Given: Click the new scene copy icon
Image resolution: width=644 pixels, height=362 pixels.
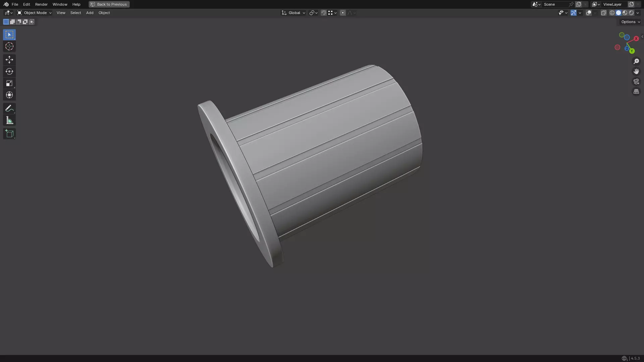Looking at the screenshot, I should click(579, 4).
